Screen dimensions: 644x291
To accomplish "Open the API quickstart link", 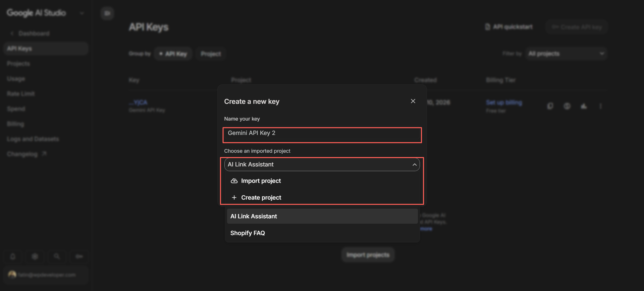I will click(x=509, y=27).
